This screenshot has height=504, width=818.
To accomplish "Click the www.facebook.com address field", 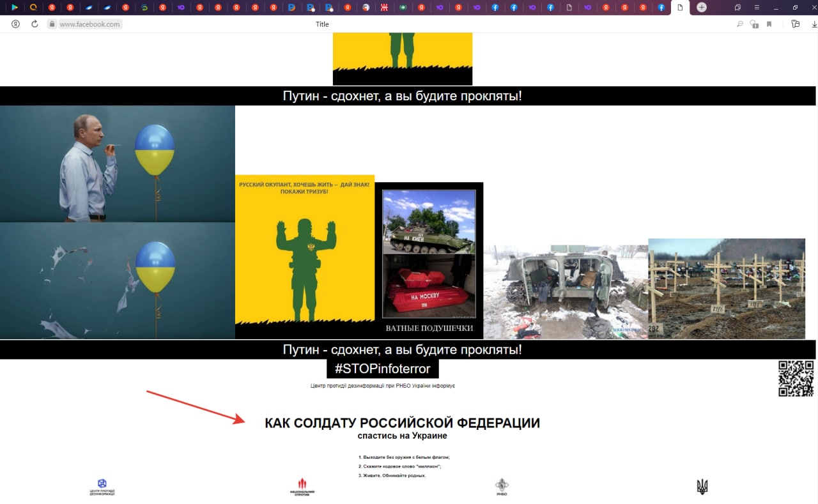I will (x=89, y=24).
